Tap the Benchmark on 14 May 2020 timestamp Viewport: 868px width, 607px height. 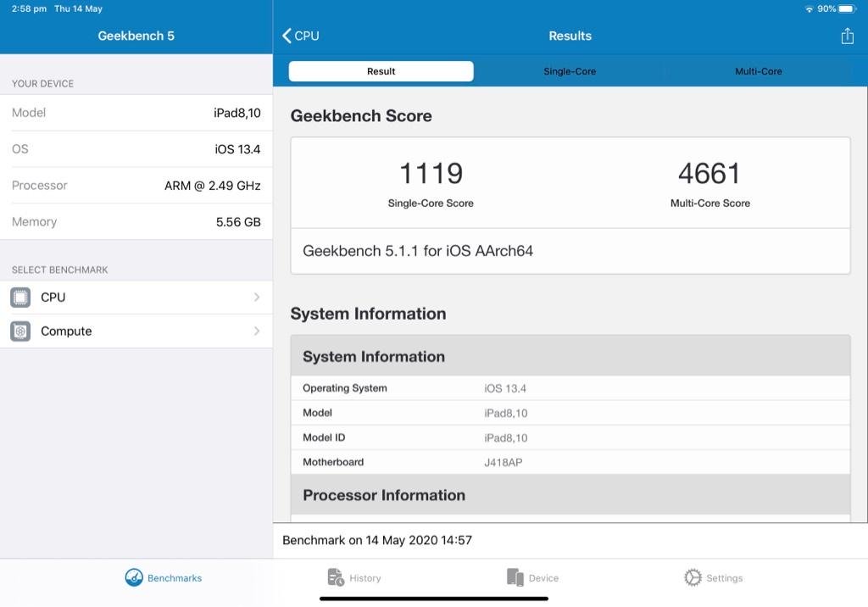coord(377,540)
